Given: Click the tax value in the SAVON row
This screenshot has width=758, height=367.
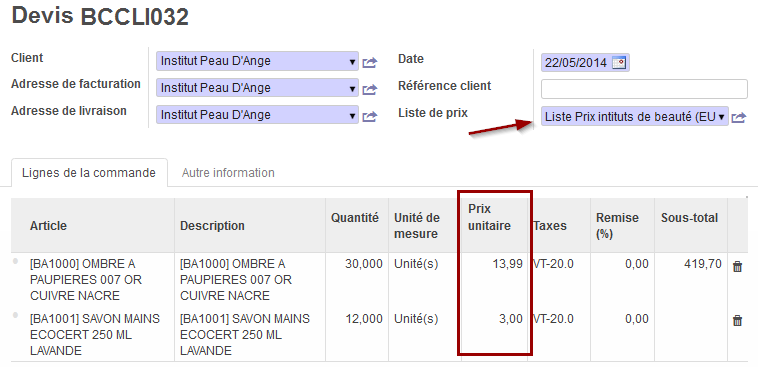Looking at the screenshot, I should tap(553, 319).
